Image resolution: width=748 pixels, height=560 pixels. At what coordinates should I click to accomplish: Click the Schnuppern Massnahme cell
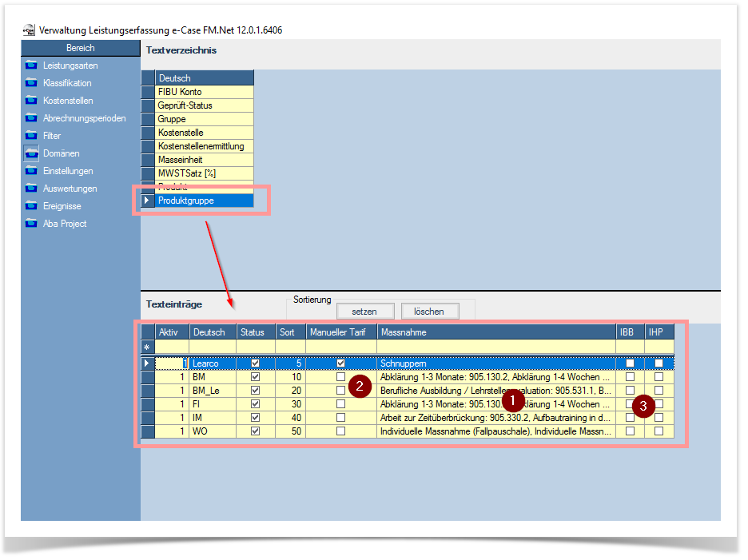(x=496, y=363)
